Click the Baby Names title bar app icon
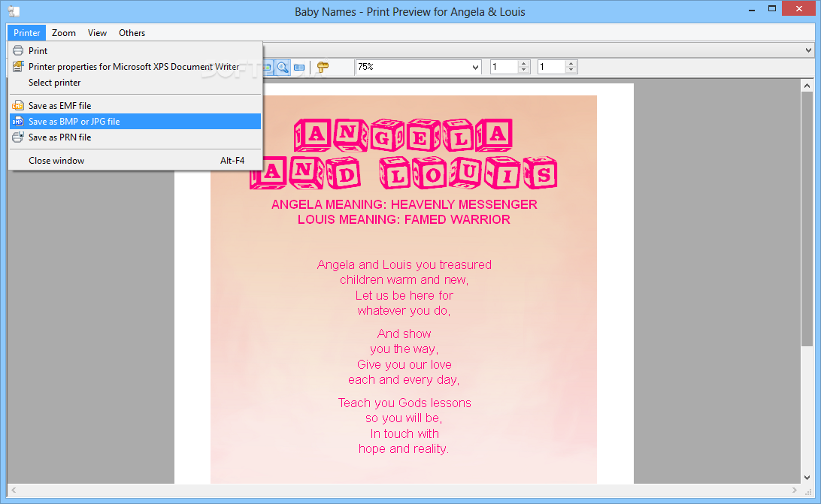This screenshot has width=821, height=504. (14, 11)
